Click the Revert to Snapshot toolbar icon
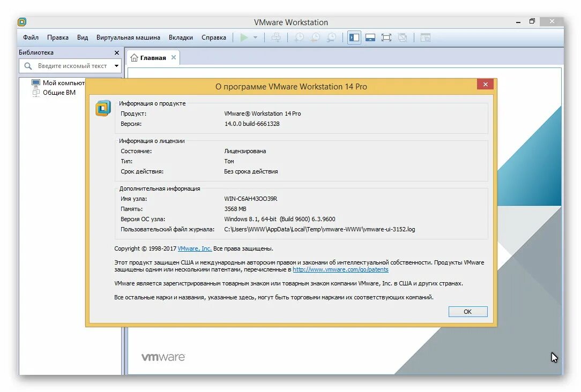This screenshot has width=581, height=392. 315,37
